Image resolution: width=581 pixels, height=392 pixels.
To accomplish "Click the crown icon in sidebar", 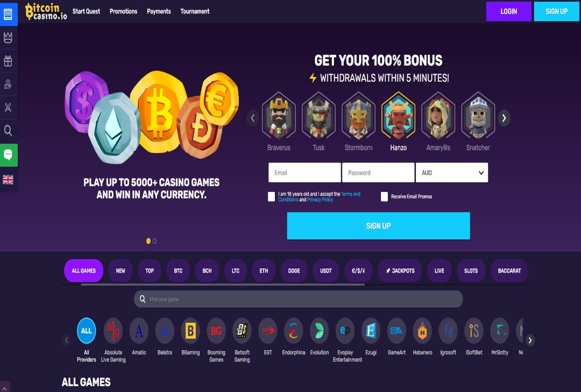I will coord(8,38).
